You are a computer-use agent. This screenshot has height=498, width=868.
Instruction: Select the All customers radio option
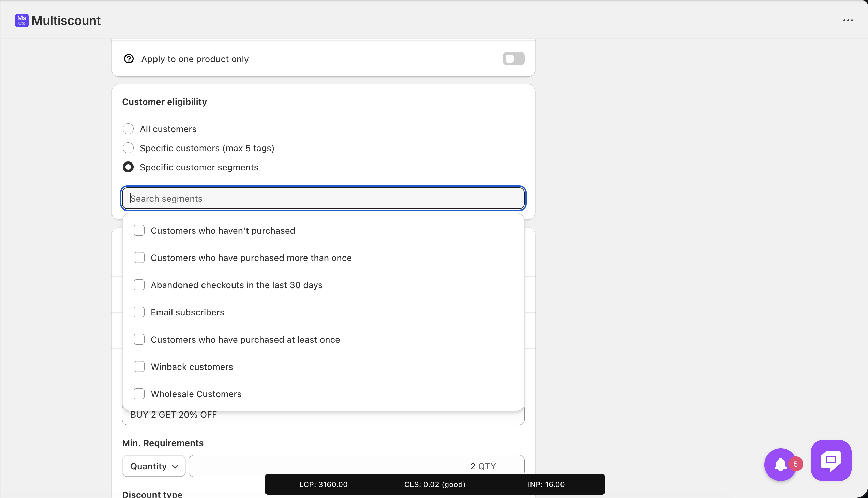(128, 129)
